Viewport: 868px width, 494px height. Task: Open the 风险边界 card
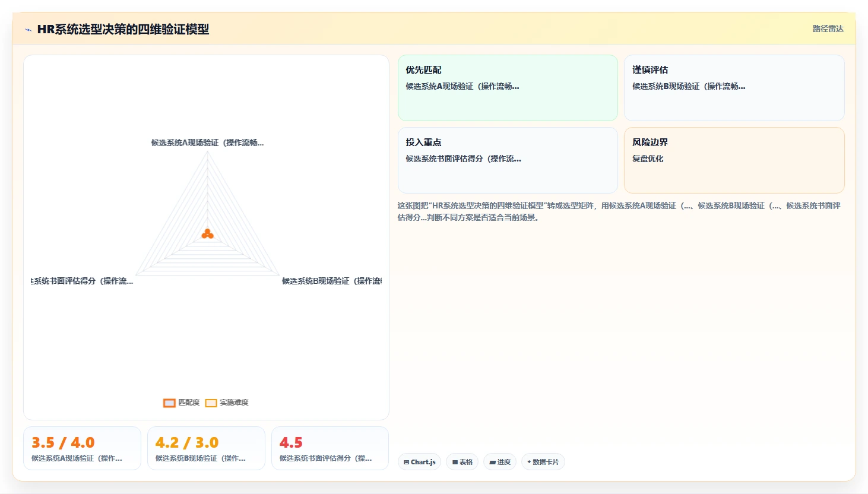click(734, 160)
